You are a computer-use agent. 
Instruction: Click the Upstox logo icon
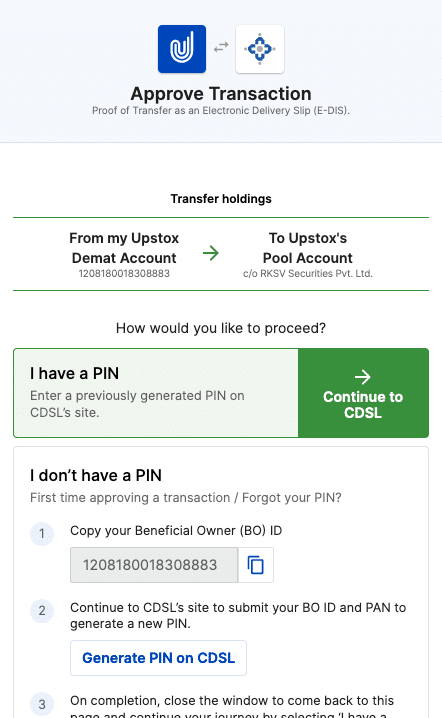182,49
